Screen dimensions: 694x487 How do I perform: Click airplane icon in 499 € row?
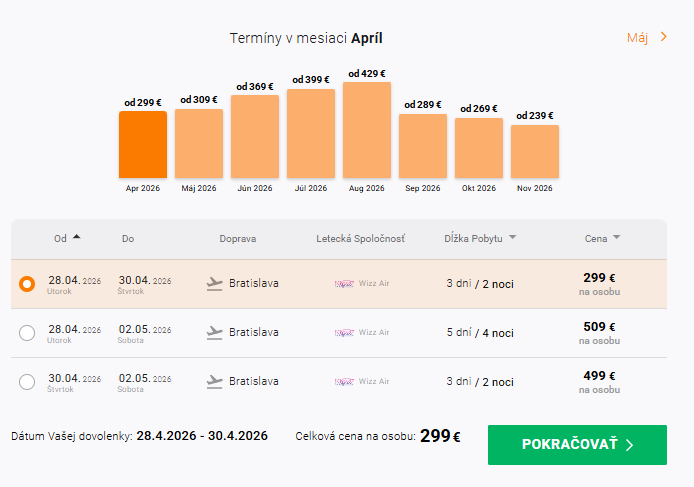(x=214, y=381)
